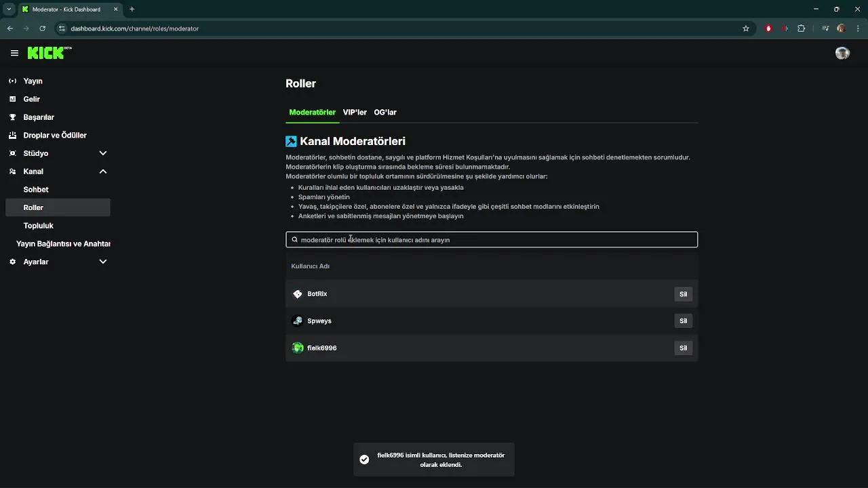Click the Yayın broadcast icon in sidebar
Screen dimensions: 868x488
(12, 81)
